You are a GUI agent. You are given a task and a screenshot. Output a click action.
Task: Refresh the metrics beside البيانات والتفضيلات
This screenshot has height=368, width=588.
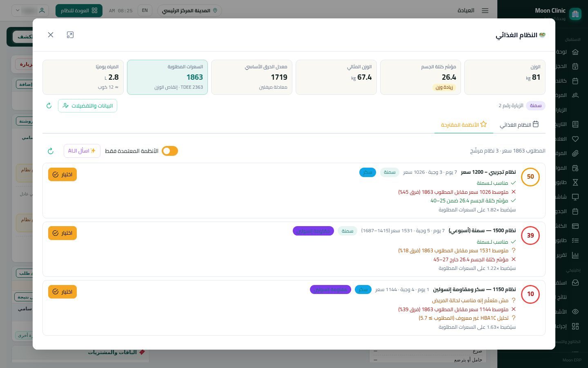[49, 105]
